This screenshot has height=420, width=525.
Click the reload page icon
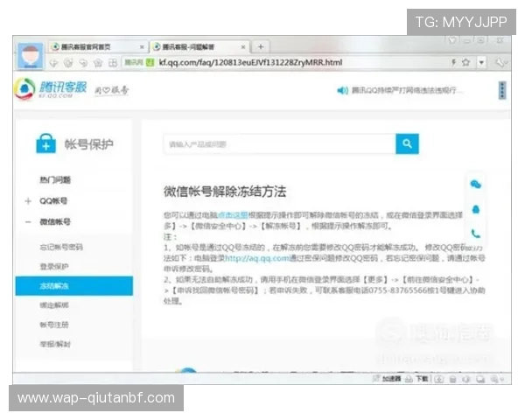click(68, 63)
